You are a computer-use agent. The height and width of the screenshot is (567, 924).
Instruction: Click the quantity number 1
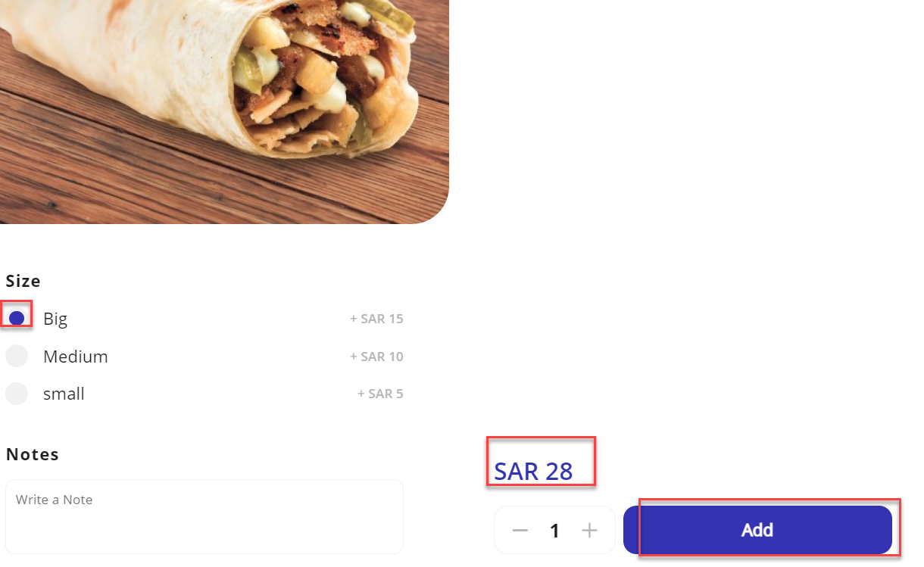click(x=554, y=531)
